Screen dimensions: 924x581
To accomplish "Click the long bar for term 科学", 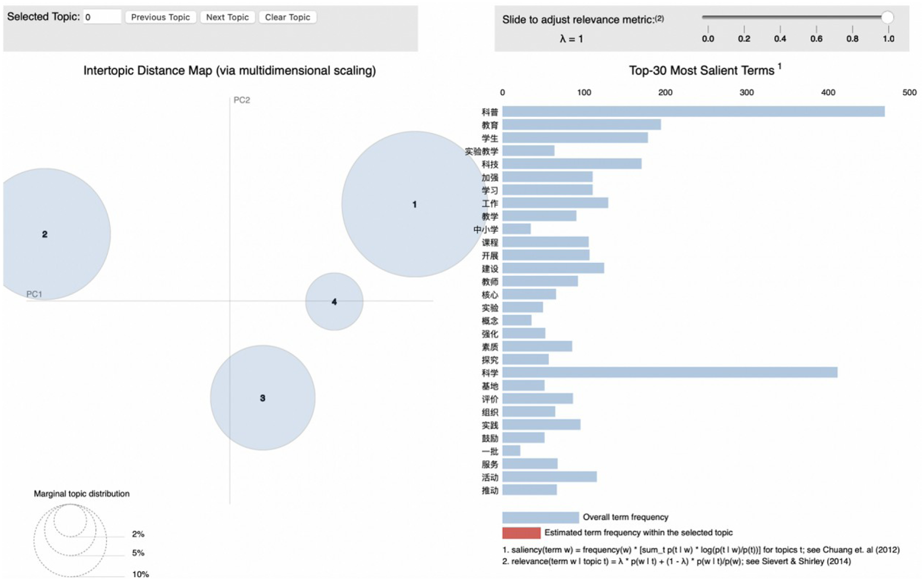I will (x=670, y=372).
